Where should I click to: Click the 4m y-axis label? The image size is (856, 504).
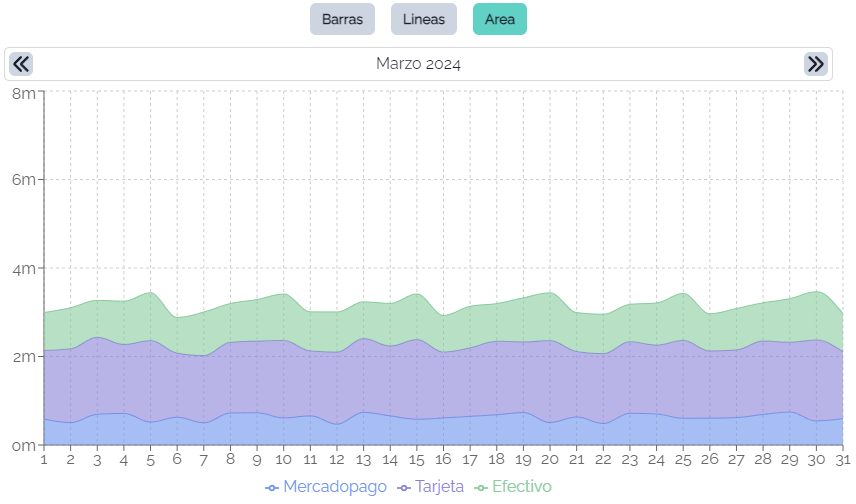click(23, 269)
